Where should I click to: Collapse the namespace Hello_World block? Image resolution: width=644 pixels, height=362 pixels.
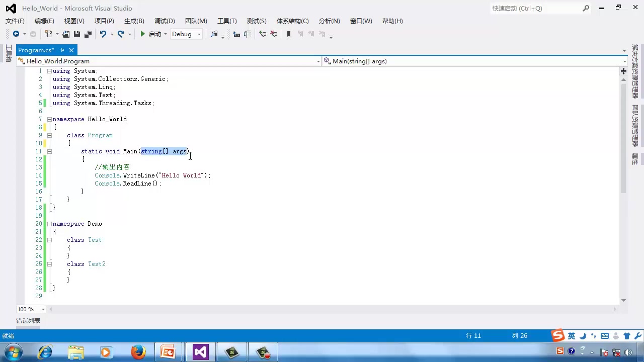click(49, 119)
